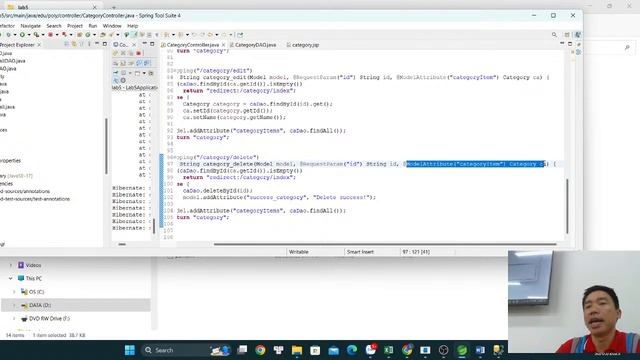
Task: Open the Run menu
Action: (x=93, y=26)
